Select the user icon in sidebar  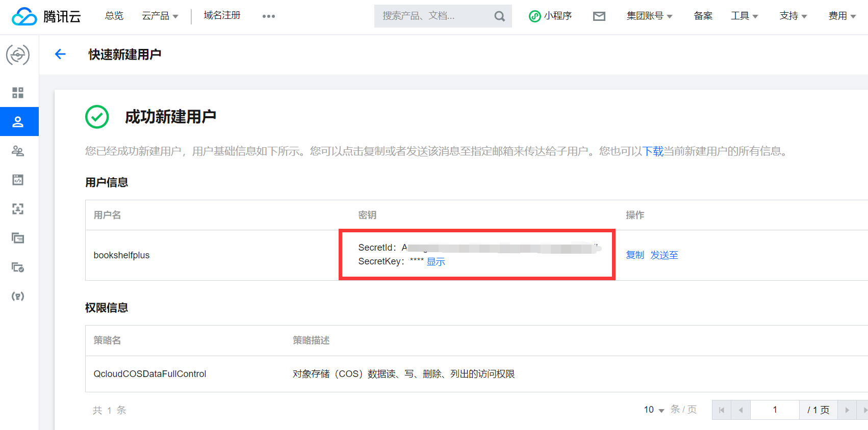pos(18,122)
